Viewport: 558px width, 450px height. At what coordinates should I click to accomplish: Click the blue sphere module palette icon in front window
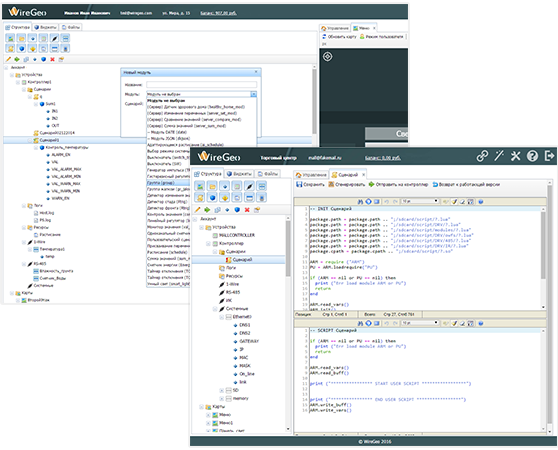pos(212,197)
